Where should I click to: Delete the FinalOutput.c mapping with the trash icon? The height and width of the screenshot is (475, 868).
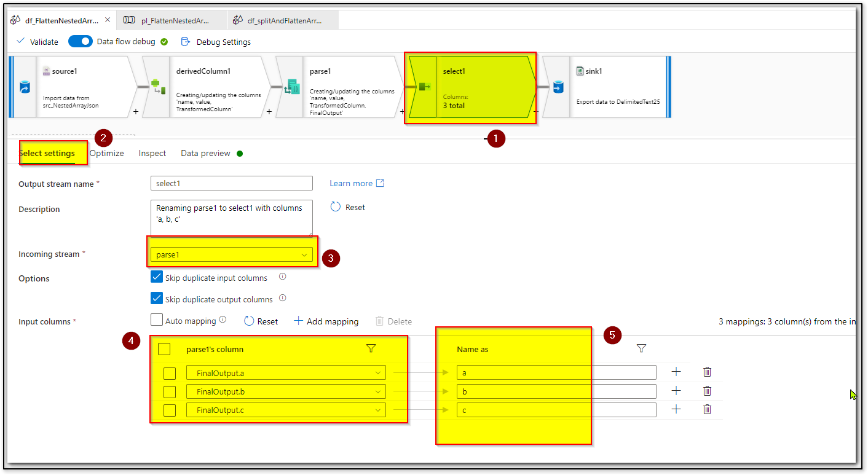click(707, 409)
